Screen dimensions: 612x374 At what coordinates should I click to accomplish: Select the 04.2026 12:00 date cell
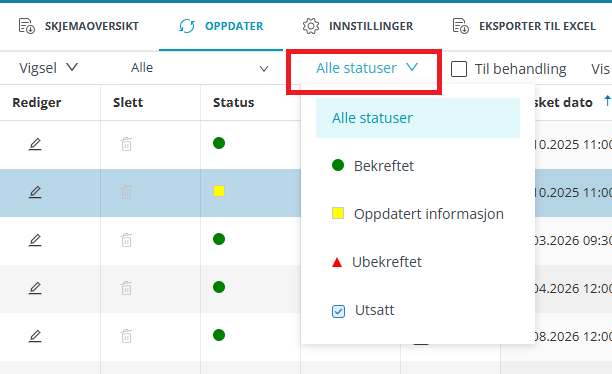pyautogui.click(x=573, y=289)
